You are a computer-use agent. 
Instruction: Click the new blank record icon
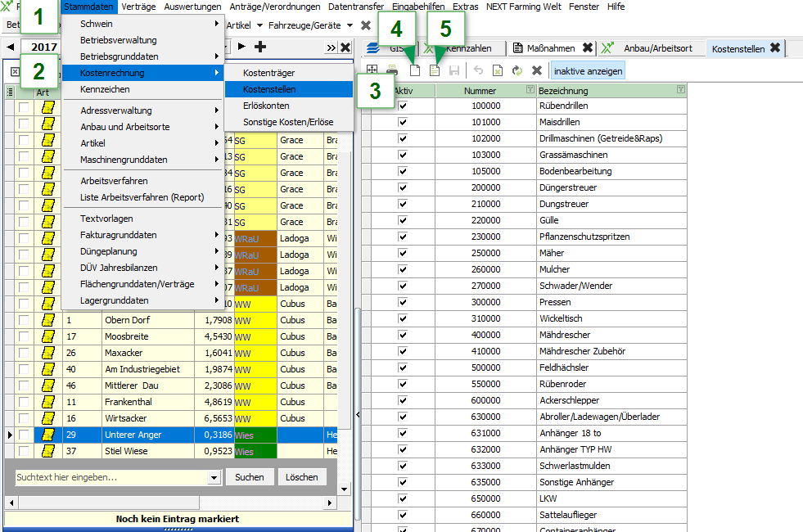415,71
